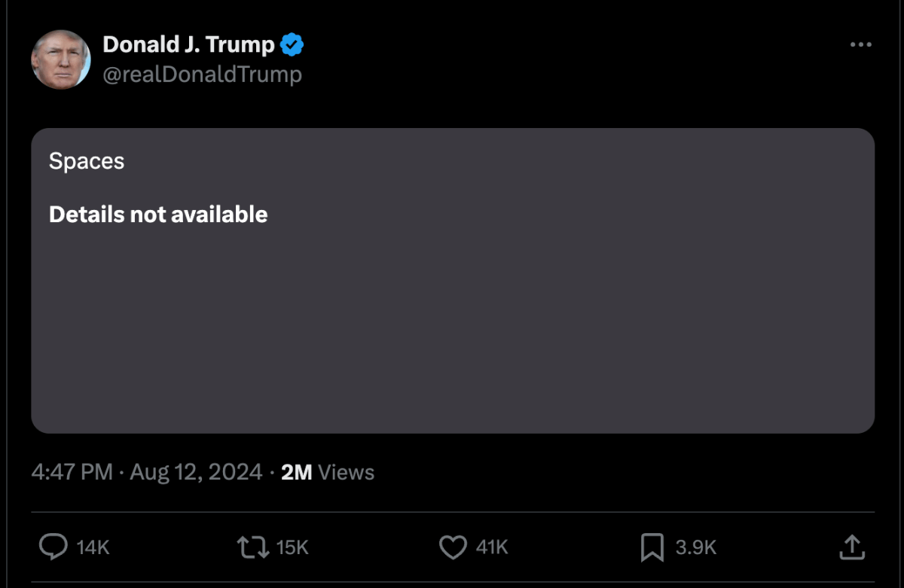
Task: Open the profile avatar picture
Action: [x=61, y=59]
